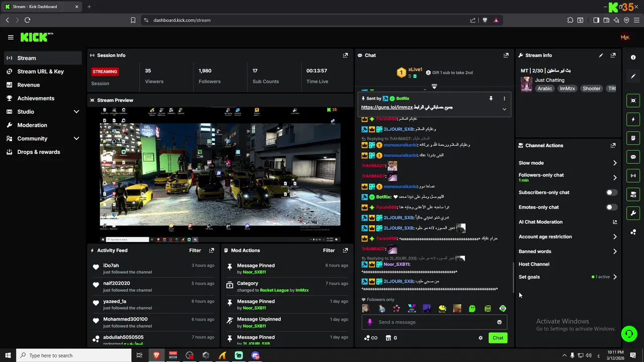Viewport: 644px width, 362px height.
Task: Pop out the Activity Feed panel
Action: point(211,250)
